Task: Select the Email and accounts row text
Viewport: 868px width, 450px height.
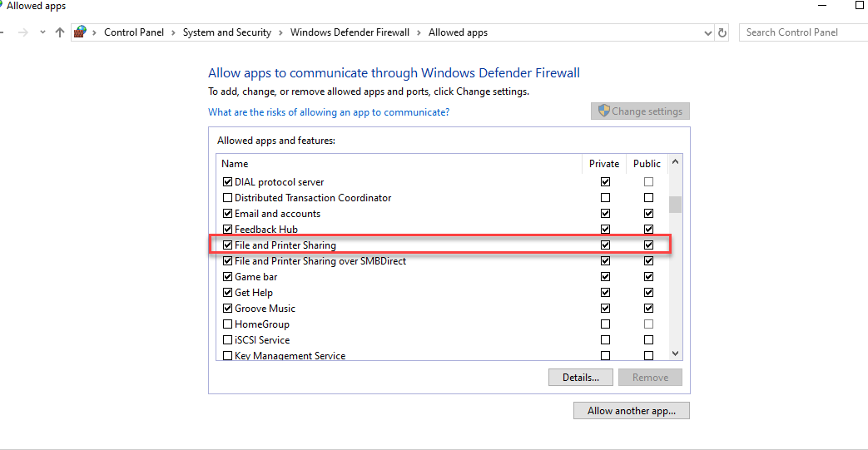Action: pos(277,213)
